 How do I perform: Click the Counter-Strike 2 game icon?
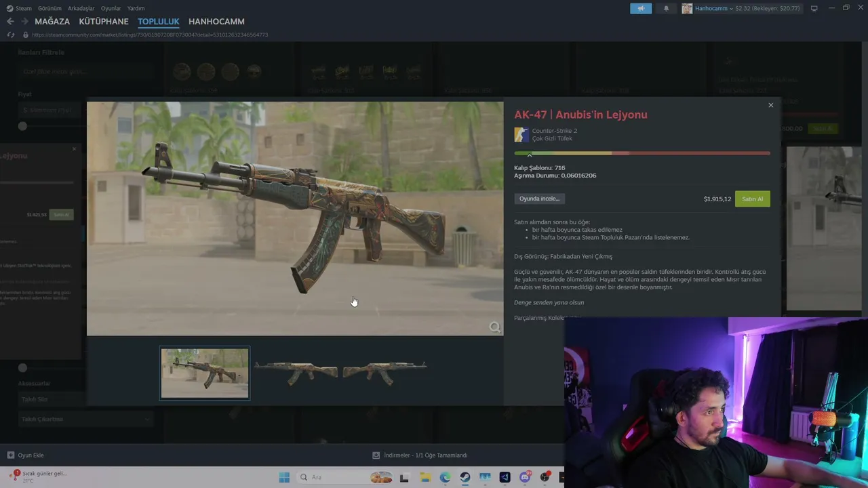pyautogui.click(x=521, y=134)
